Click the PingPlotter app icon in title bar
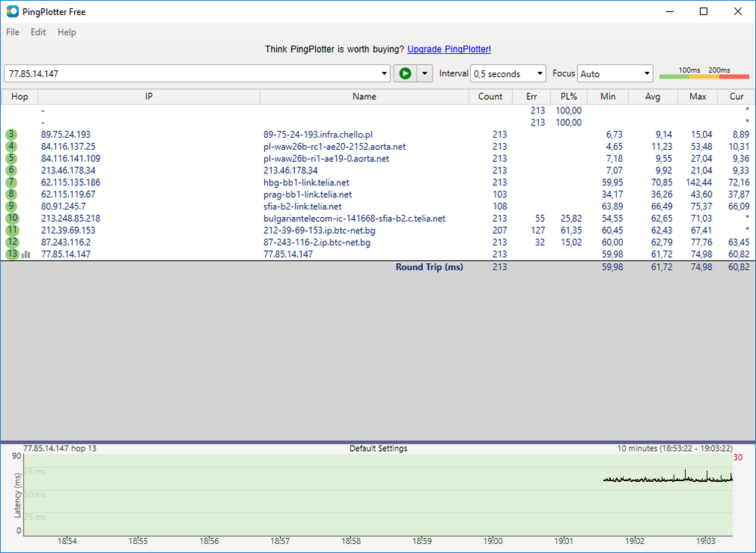756x553 pixels. (12, 11)
